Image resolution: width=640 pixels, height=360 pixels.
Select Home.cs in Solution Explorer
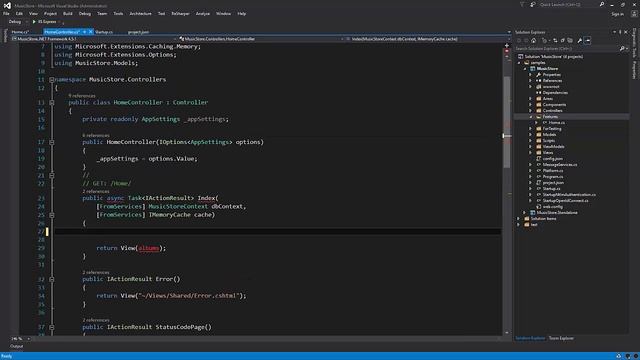pos(557,122)
